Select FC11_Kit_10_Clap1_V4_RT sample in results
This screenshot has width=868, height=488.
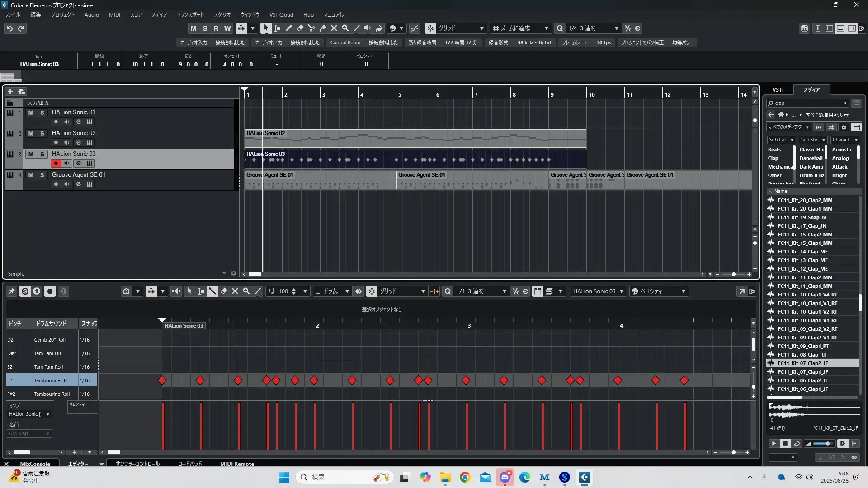(807, 295)
